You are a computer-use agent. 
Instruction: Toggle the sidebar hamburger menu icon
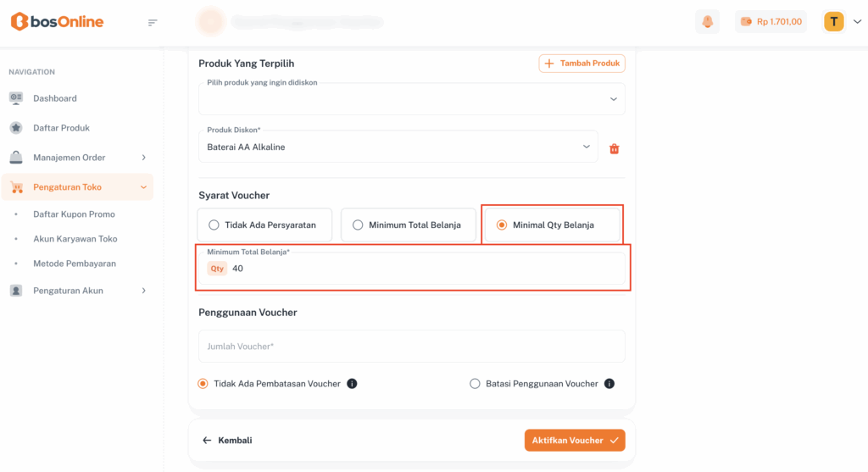click(x=153, y=22)
